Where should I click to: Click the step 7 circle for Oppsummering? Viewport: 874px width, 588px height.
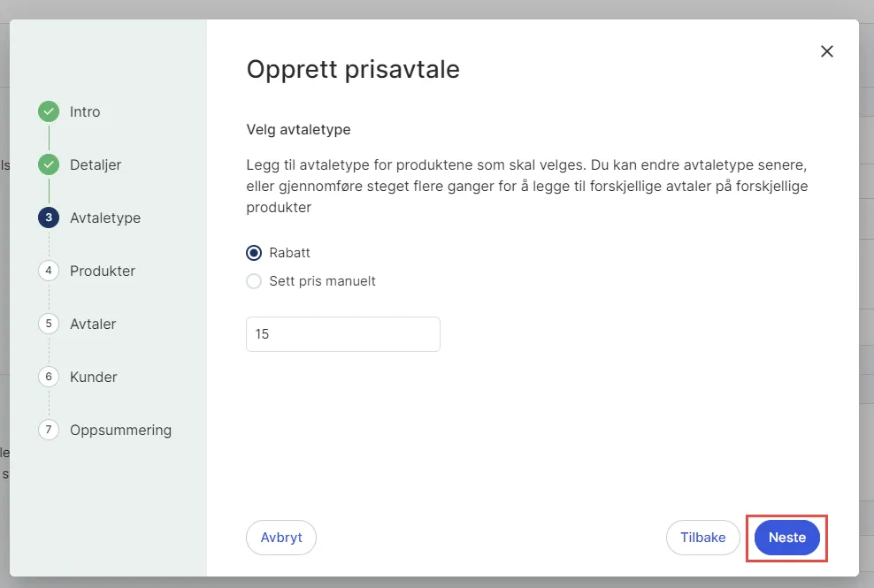click(x=49, y=430)
